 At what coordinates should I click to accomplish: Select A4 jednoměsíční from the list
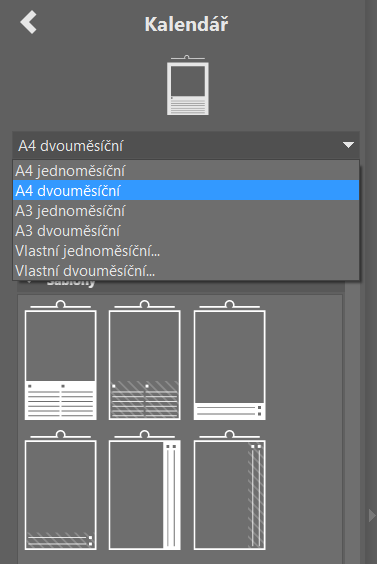tap(186, 170)
